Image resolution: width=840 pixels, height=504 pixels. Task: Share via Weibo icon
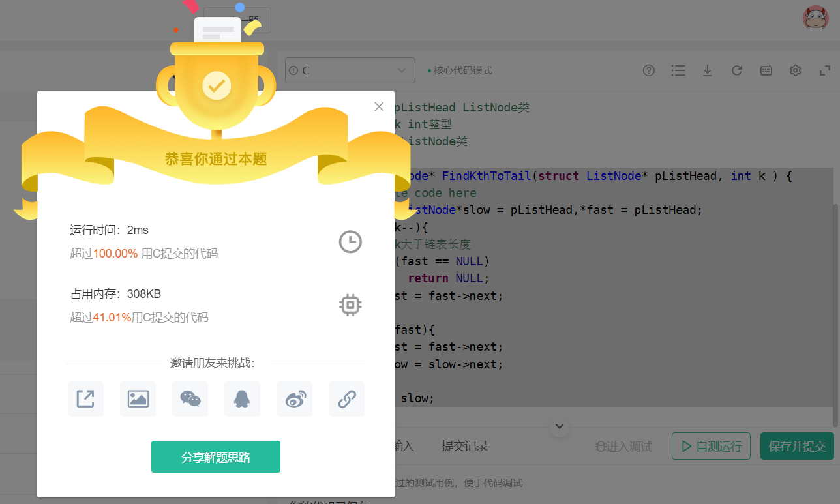click(294, 398)
